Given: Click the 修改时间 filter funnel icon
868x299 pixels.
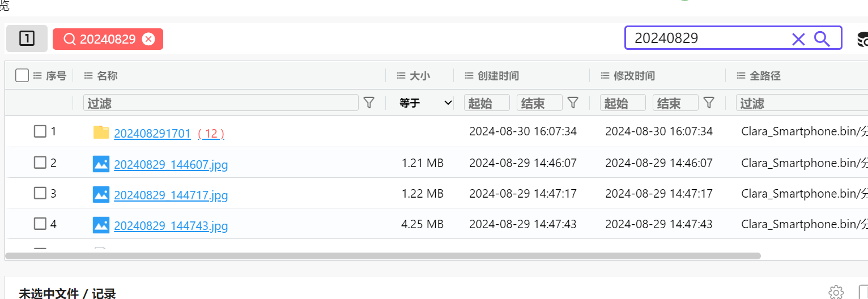Looking at the screenshot, I should 709,102.
